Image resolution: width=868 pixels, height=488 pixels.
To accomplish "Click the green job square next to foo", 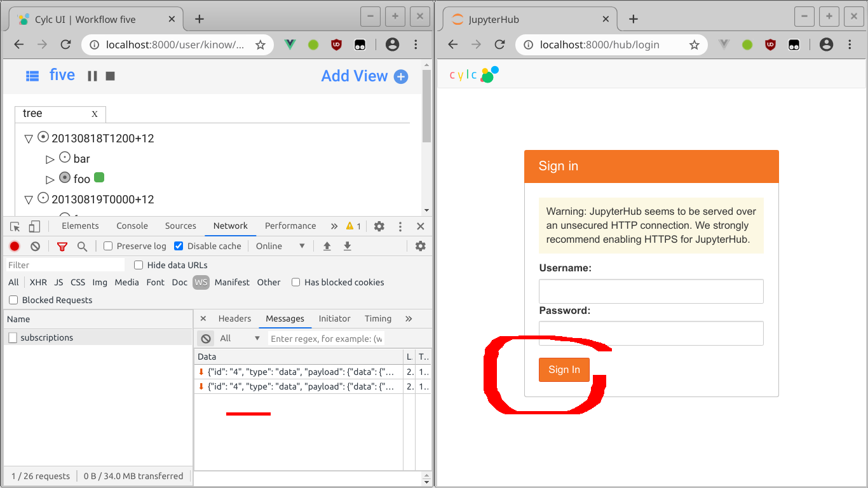I will (98, 177).
